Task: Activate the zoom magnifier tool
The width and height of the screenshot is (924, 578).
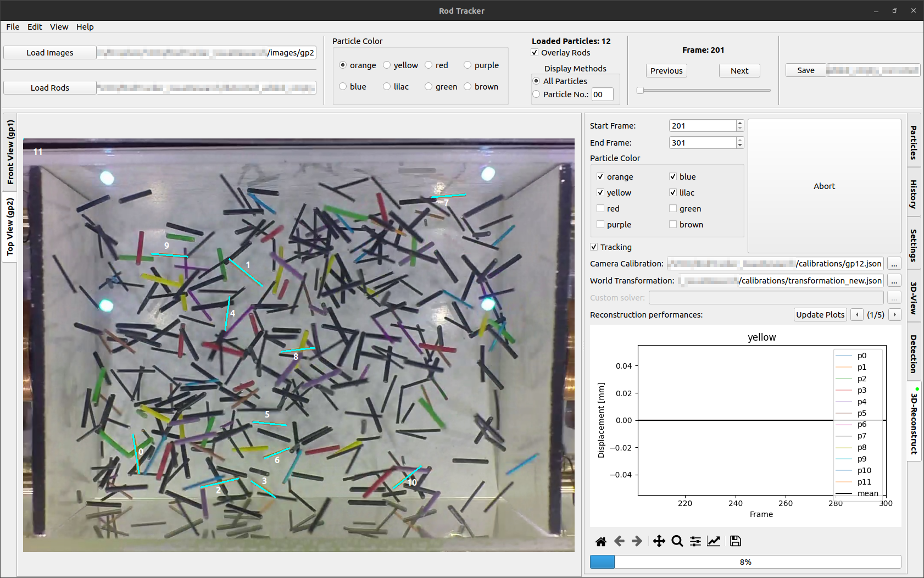Action: [677, 542]
